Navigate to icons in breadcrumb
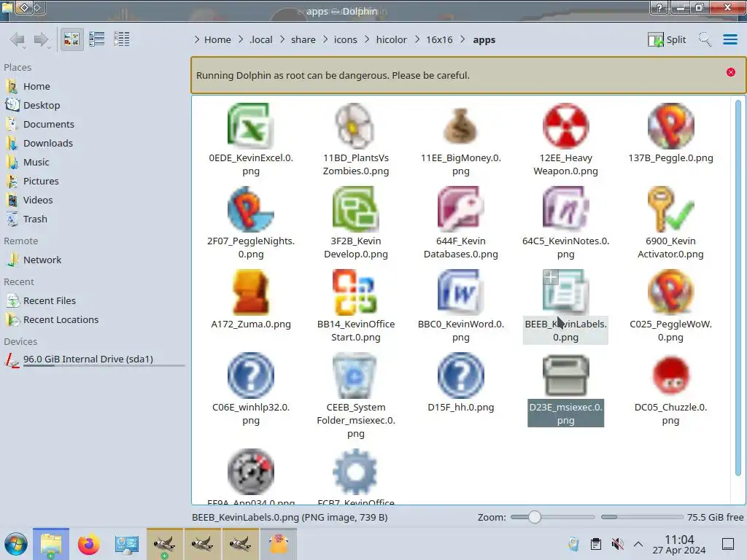Image resolution: width=747 pixels, height=560 pixels. point(345,40)
